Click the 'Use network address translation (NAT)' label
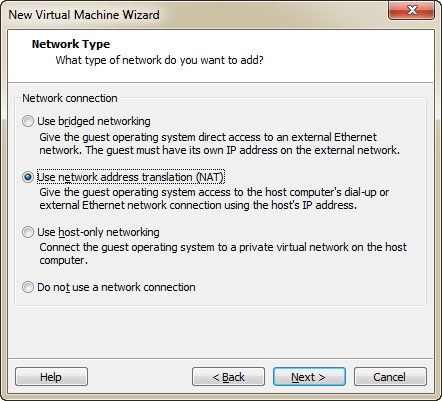442x401 pixels. tap(130, 177)
